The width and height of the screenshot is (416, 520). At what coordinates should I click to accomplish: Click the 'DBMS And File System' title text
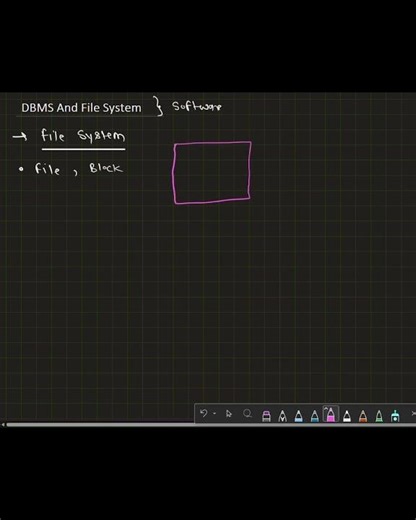pyautogui.click(x=81, y=108)
